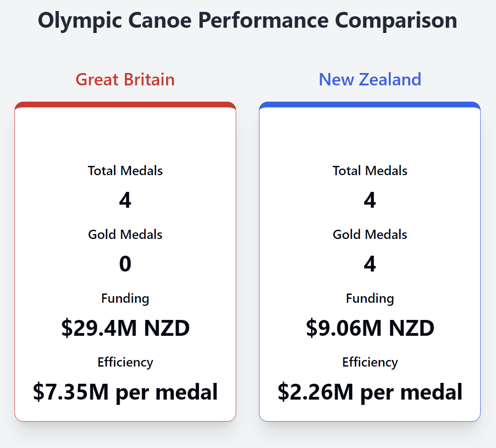Select the $9.06M NZD funding value
Screen dimensions: 496x448
pyautogui.click(x=370, y=328)
